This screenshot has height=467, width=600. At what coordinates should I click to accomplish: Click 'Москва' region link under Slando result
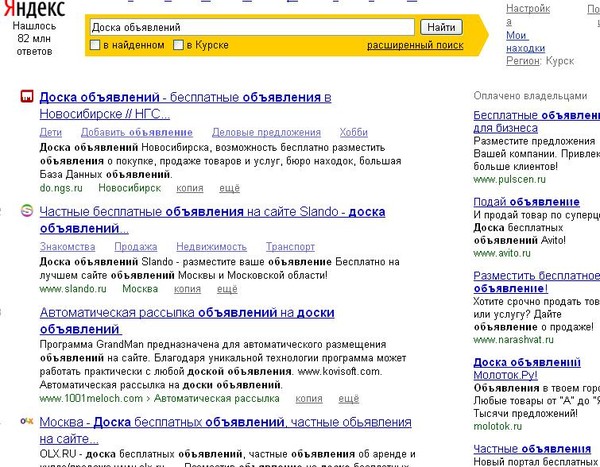pyautogui.click(x=140, y=289)
